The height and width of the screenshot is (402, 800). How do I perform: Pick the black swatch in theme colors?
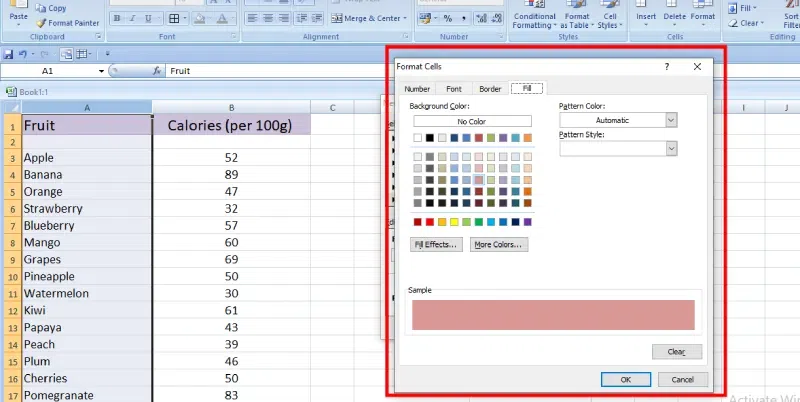(x=430, y=138)
